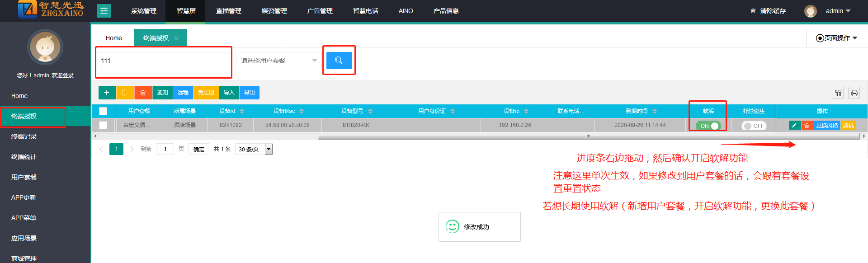Edit the device row with pencil icon

pyautogui.click(x=794, y=125)
